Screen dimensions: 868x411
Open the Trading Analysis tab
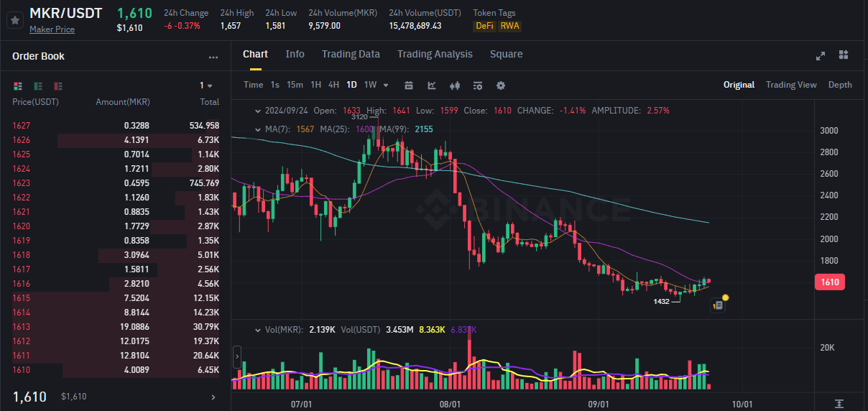pyautogui.click(x=435, y=54)
